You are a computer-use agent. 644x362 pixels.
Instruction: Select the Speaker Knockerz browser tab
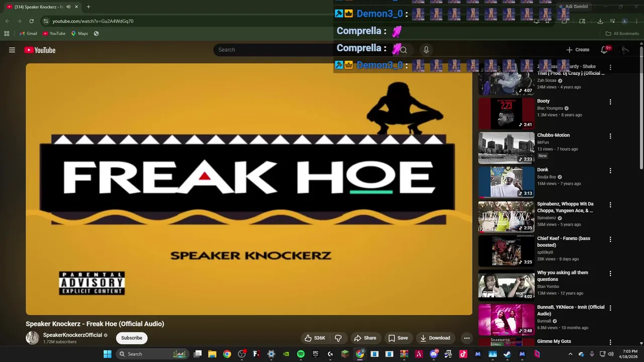[43, 7]
